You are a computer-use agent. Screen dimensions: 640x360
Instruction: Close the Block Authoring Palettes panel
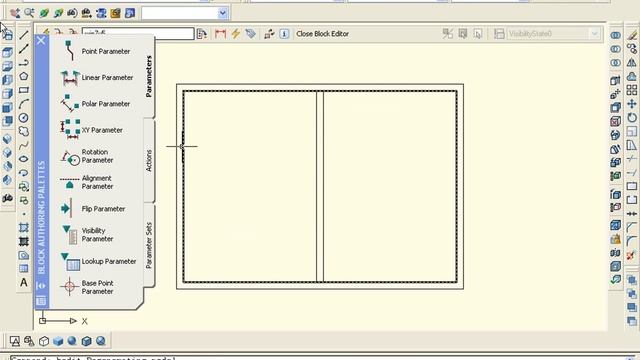[41, 41]
